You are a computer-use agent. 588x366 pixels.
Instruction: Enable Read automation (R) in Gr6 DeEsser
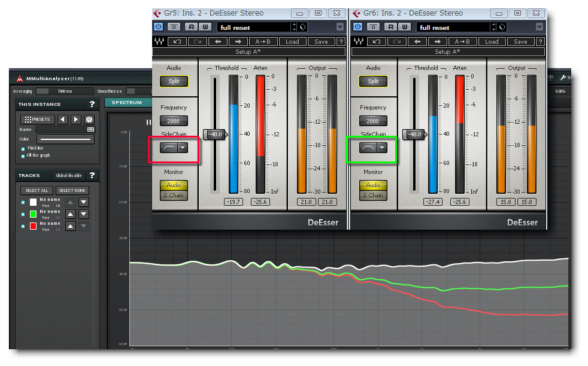click(x=391, y=27)
